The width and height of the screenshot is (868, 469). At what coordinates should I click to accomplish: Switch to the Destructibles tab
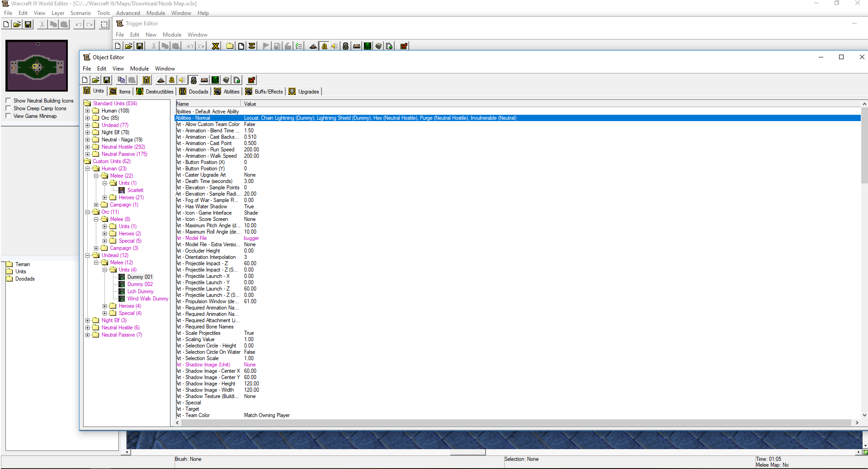click(x=155, y=91)
